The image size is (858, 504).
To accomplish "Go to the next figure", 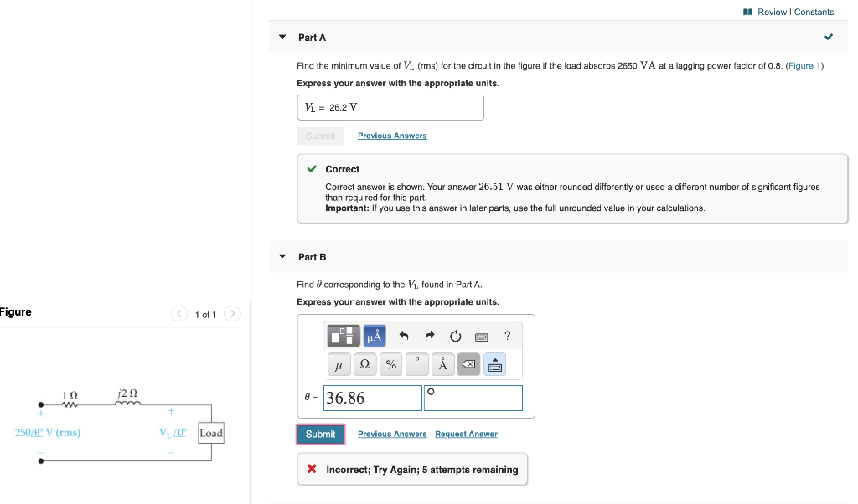I will point(233,314).
